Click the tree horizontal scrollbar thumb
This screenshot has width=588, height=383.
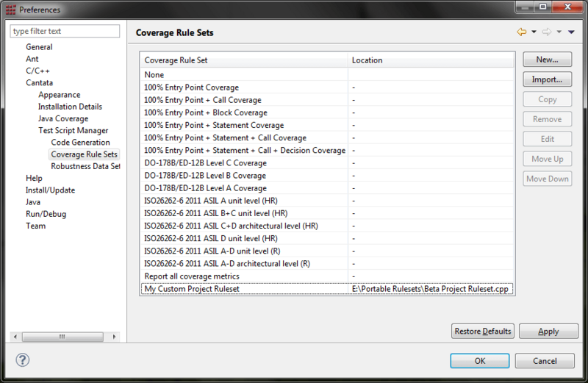[x=62, y=337]
